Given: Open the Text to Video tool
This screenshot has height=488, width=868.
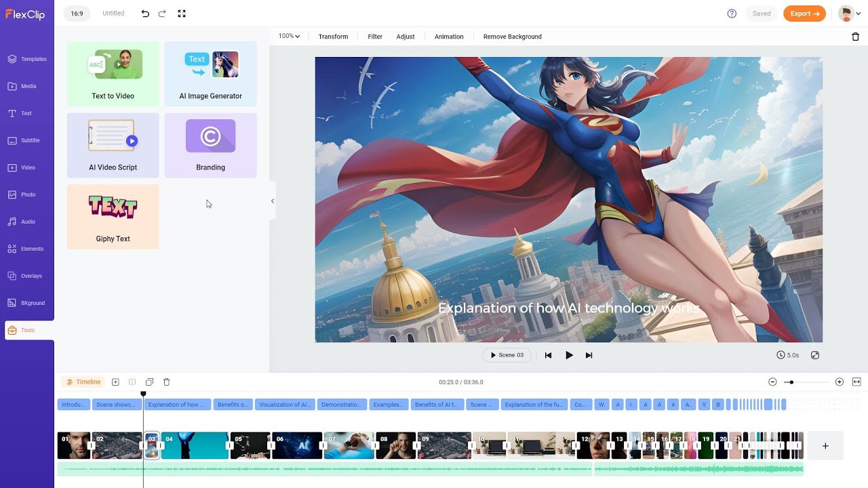Looking at the screenshot, I should (113, 74).
